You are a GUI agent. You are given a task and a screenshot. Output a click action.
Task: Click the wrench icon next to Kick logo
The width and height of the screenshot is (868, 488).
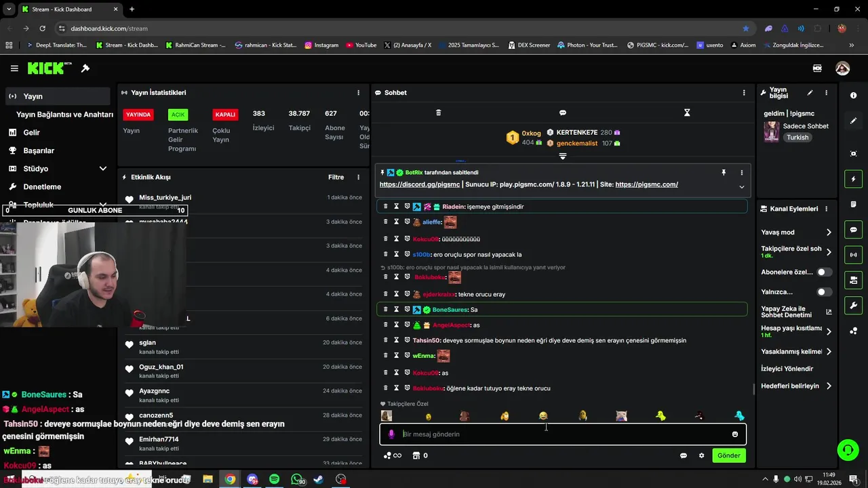(x=85, y=68)
